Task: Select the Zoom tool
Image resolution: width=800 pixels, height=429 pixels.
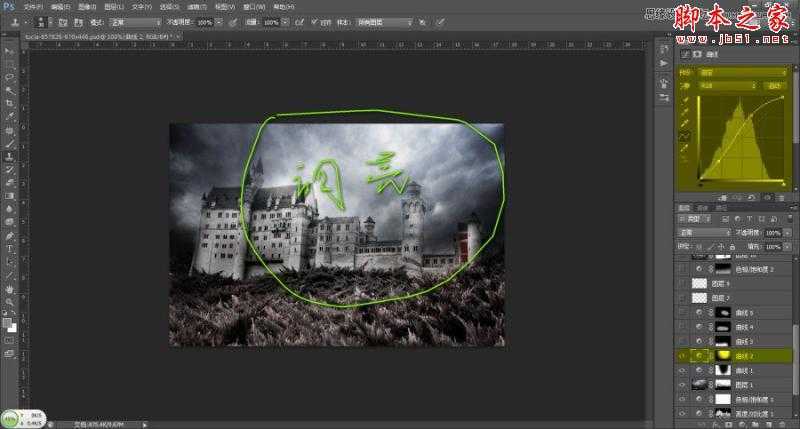Action: pyautogui.click(x=9, y=302)
